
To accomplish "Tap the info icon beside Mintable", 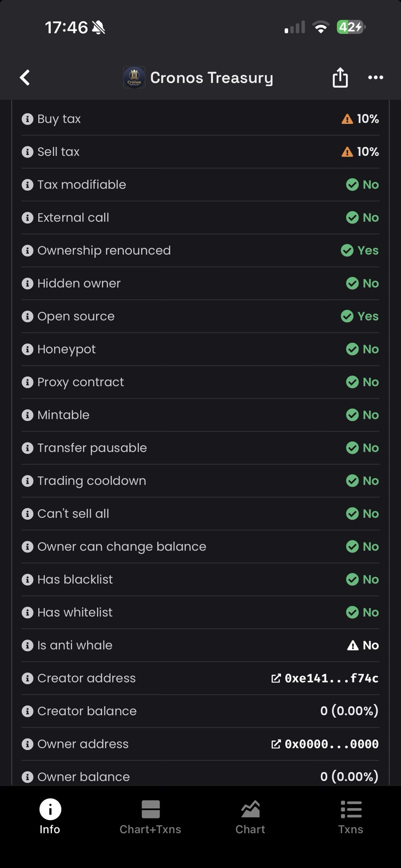I will (x=27, y=415).
